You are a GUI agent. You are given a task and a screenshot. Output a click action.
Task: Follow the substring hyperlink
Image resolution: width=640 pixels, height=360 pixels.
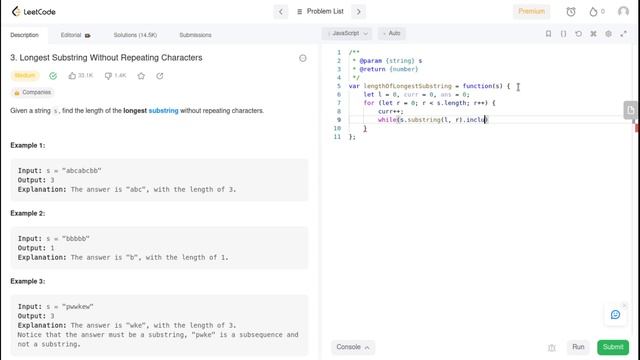(163, 111)
